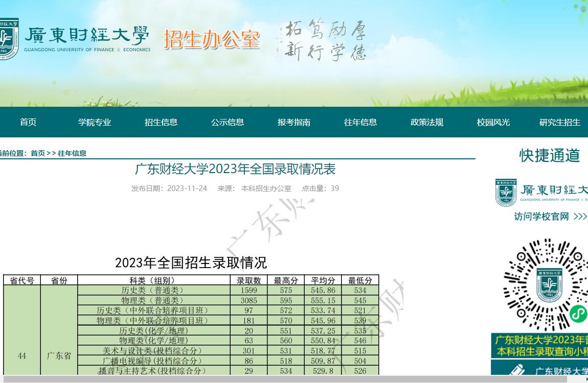Open the 研究生招生 navigation item

coord(559,122)
